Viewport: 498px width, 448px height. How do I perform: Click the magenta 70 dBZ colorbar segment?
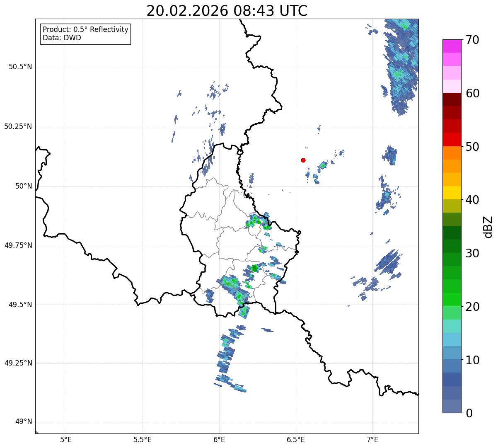pos(452,46)
